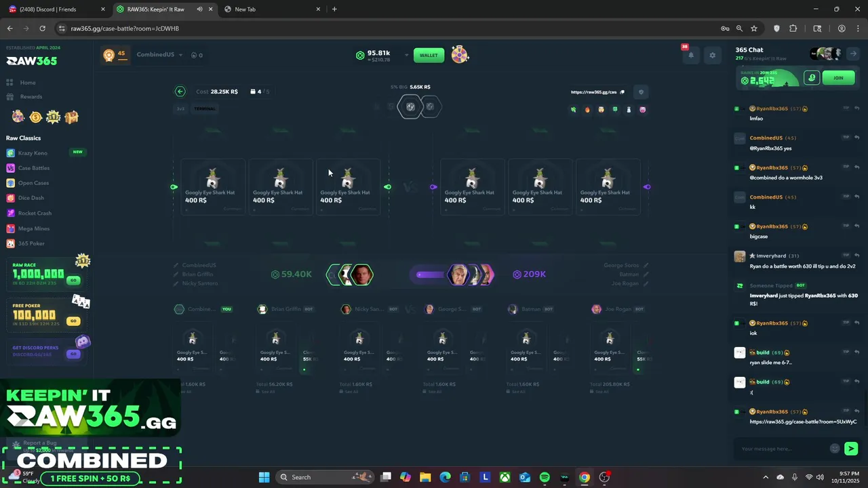Click the GO button on the Discord Perks banner
868x488 pixels.
pyautogui.click(x=73, y=354)
